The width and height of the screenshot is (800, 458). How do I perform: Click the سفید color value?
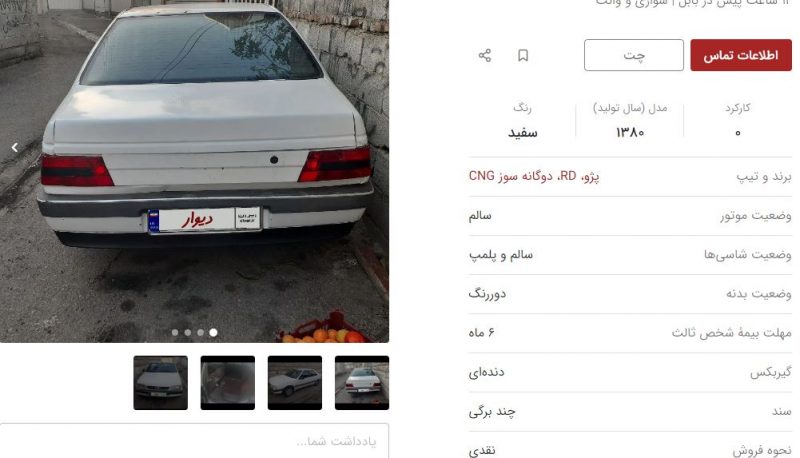tap(522, 133)
